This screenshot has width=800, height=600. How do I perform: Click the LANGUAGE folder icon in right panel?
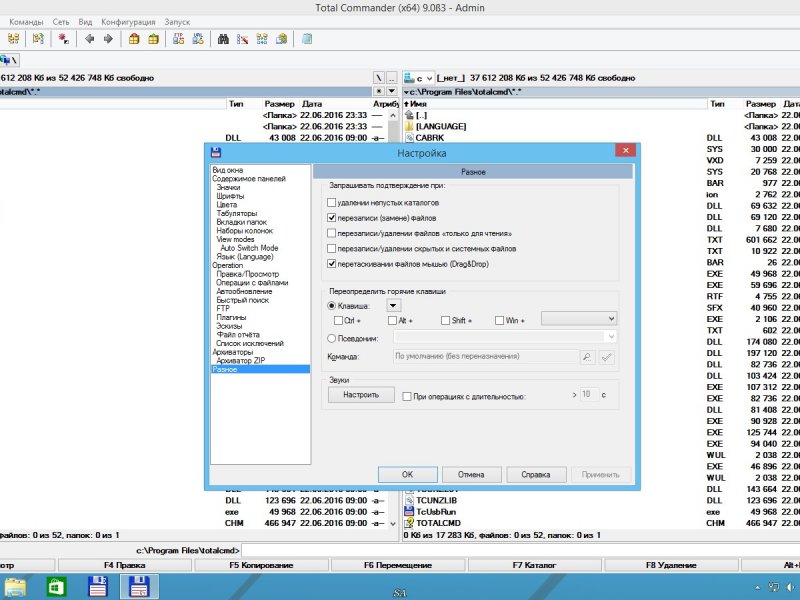coord(409,127)
